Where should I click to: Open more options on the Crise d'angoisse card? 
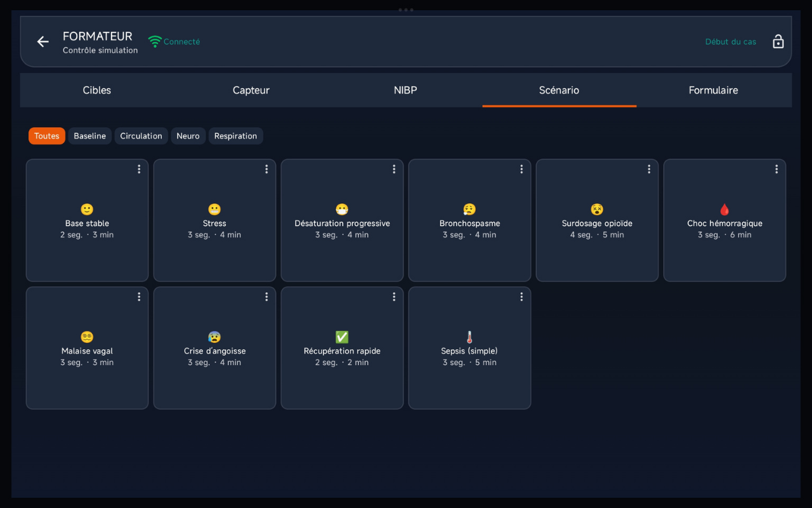(266, 297)
